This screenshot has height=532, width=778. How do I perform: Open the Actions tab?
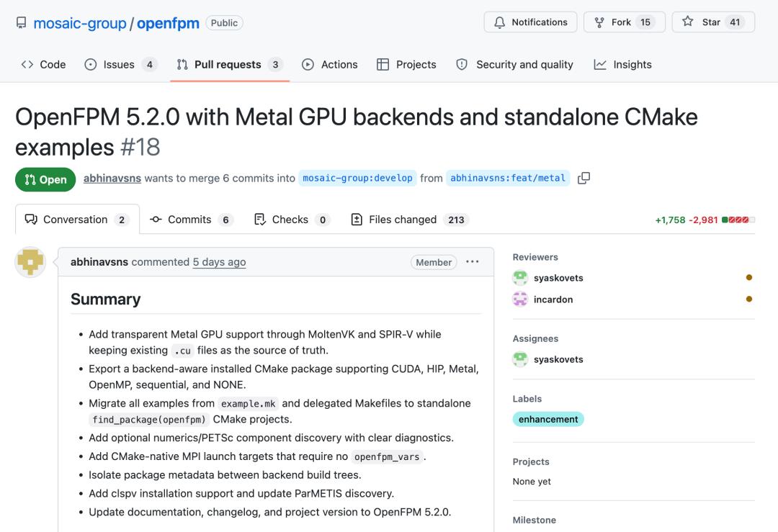click(x=329, y=65)
